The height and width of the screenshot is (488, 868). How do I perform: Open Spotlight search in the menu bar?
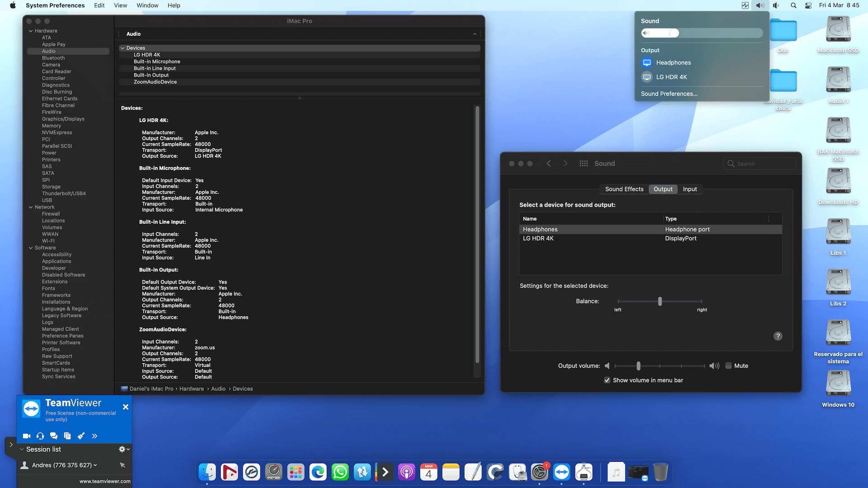click(793, 5)
